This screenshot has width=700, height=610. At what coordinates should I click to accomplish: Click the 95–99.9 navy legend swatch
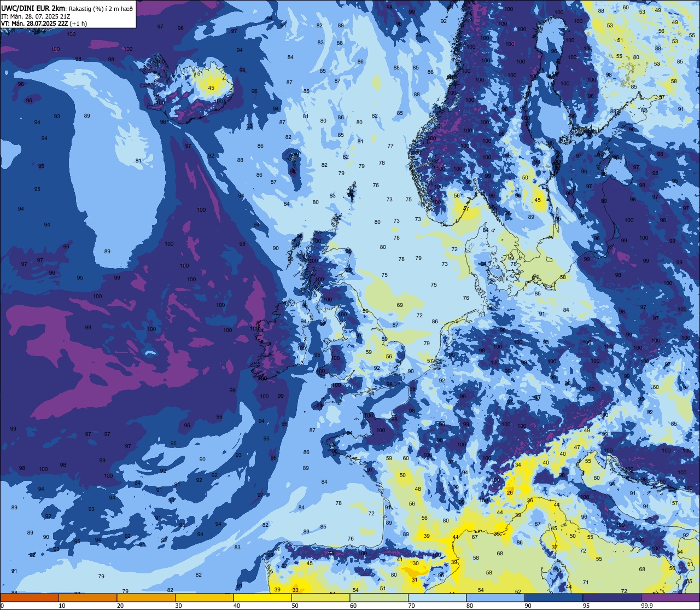[612, 597]
